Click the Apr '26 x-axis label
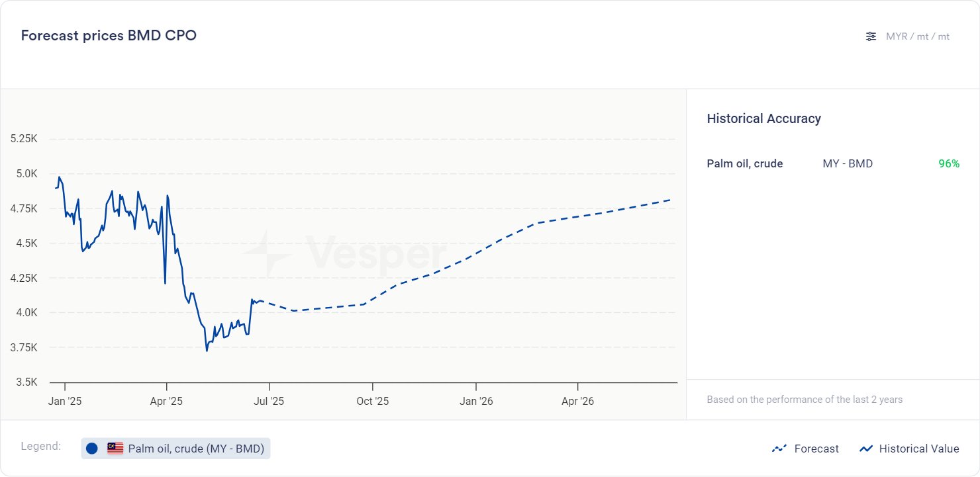980x477 pixels. click(578, 401)
